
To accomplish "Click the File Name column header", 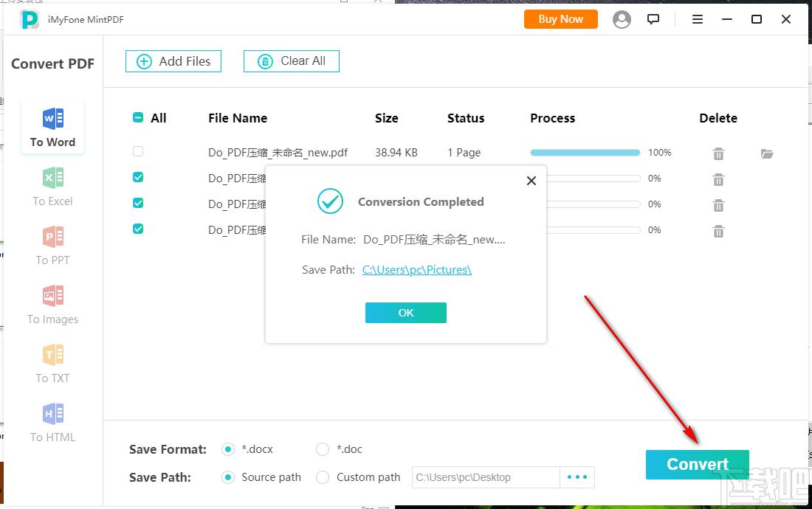I will [x=238, y=118].
